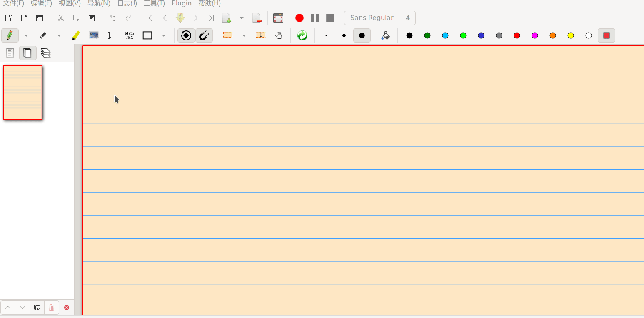644x318 pixels.
Task: Pick the magenta color swatch
Action: [535, 35]
